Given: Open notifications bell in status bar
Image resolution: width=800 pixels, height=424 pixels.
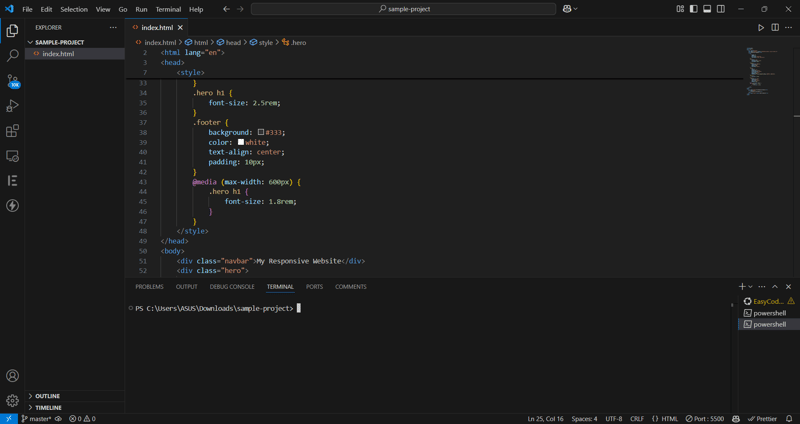Looking at the screenshot, I should tap(789, 419).
